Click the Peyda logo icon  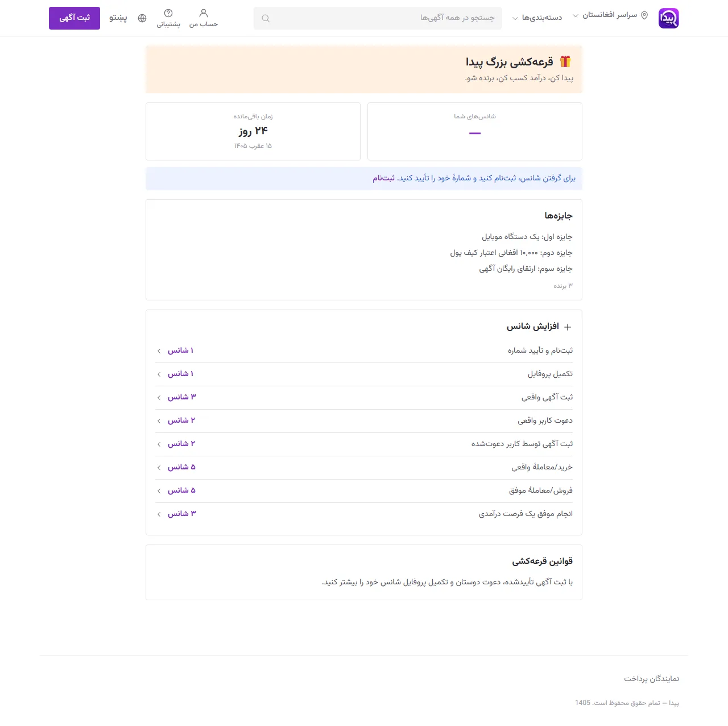pyautogui.click(x=669, y=18)
